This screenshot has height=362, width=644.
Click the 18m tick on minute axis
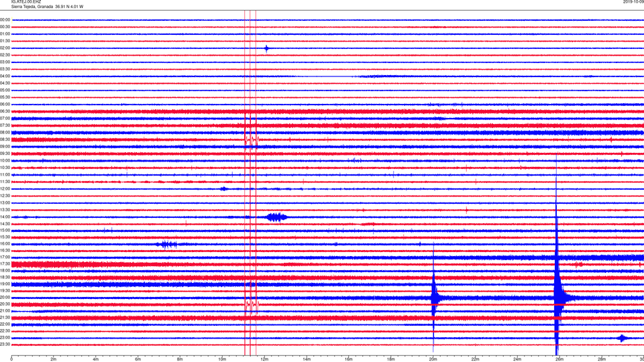(x=391, y=359)
